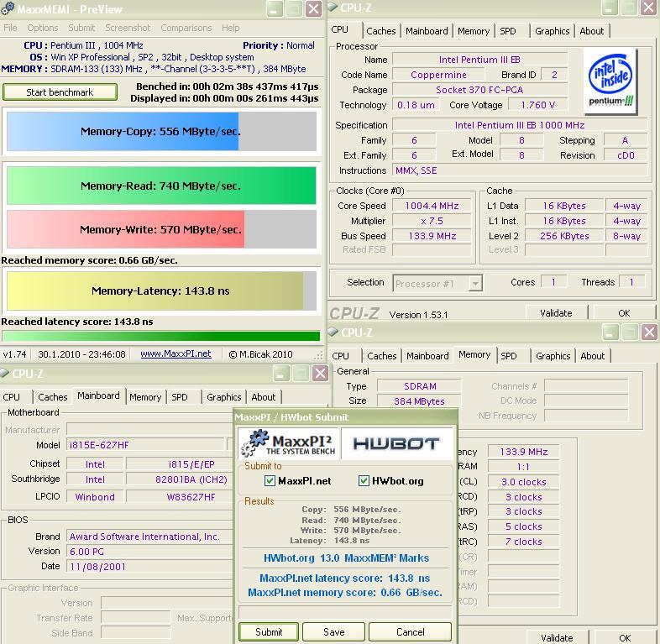
Task: Click the green benchmark progress bar
Action: [160, 336]
